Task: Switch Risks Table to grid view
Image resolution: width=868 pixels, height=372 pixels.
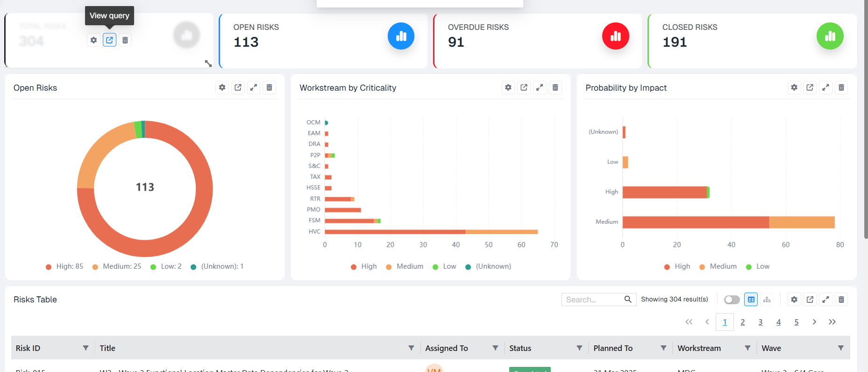Action: coord(751,300)
